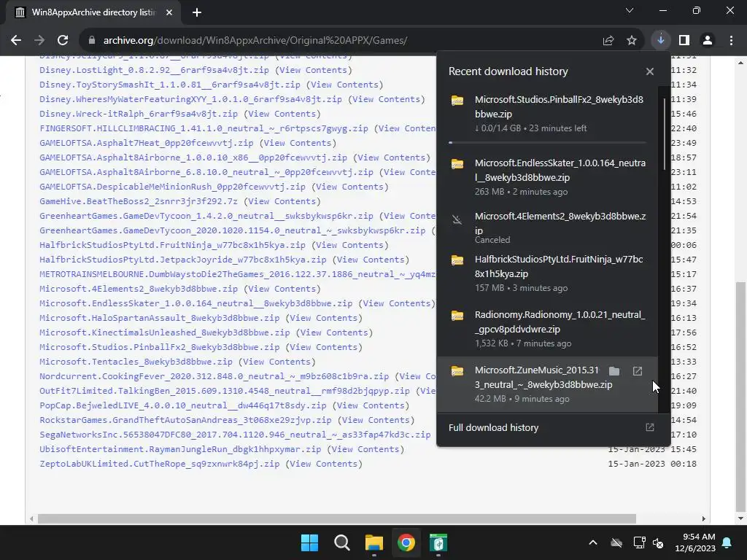The image size is (747, 560).
Task: Open File Explorer from taskbar
Action: 374,542
